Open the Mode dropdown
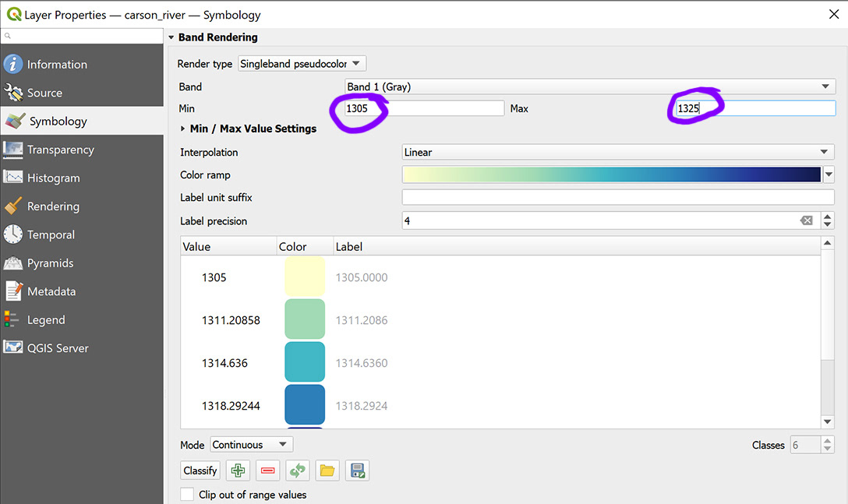Screen dimensions: 848x504 point(252,445)
